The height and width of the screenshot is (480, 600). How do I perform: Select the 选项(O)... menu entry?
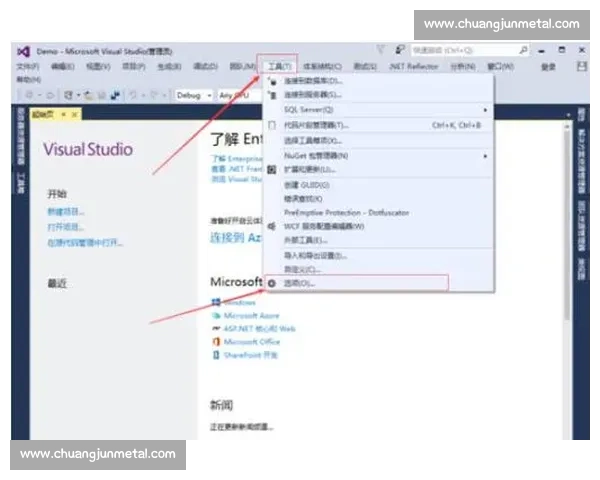[x=357, y=283]
